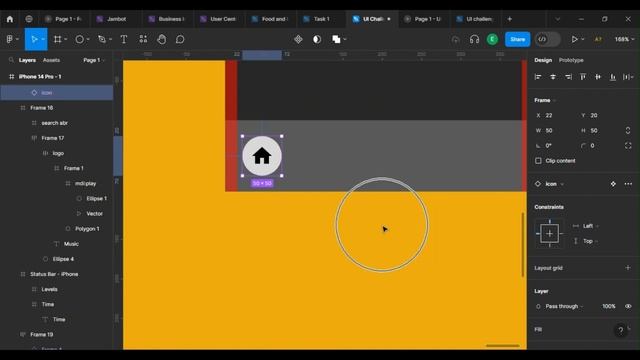Select the Comment tool
The height and width of the screenshot is (360, 640).
pyautogui.click(x=180, y=39)
